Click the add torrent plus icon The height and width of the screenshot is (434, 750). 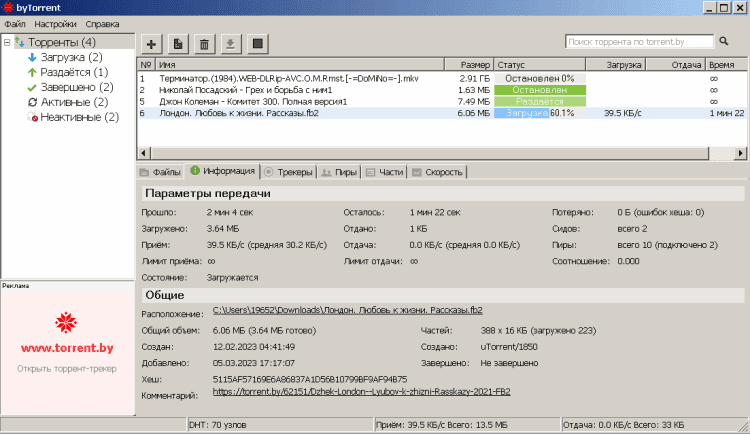tap(151, 44)
